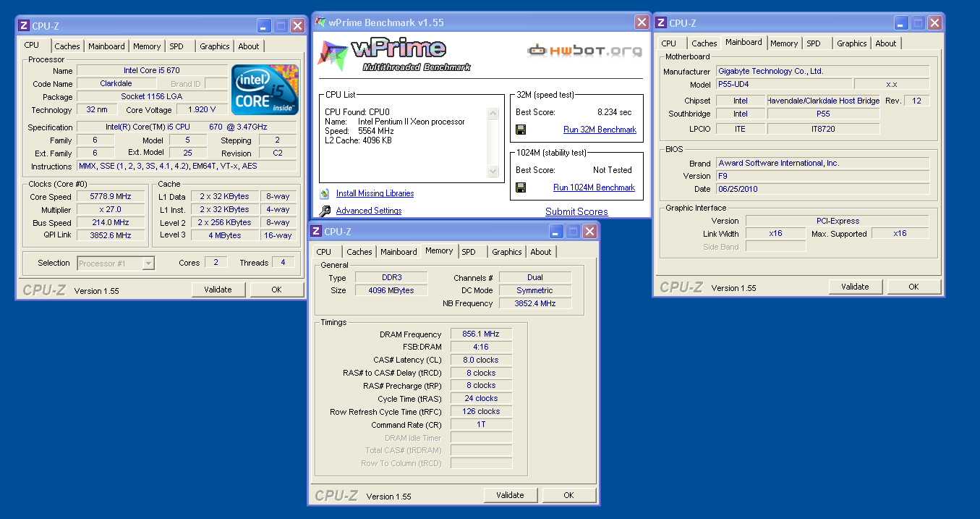Click the Core Speed value 5778.9 MHz
Image resolution: width=980 pixels, height=519 pixels.
pyautogui.click(x=111, y=197)
